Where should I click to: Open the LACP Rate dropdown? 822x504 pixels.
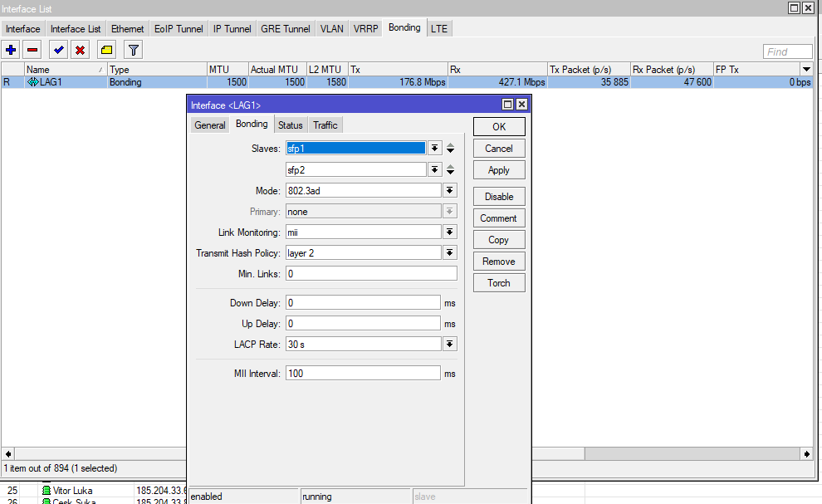(x=450, y=344)
